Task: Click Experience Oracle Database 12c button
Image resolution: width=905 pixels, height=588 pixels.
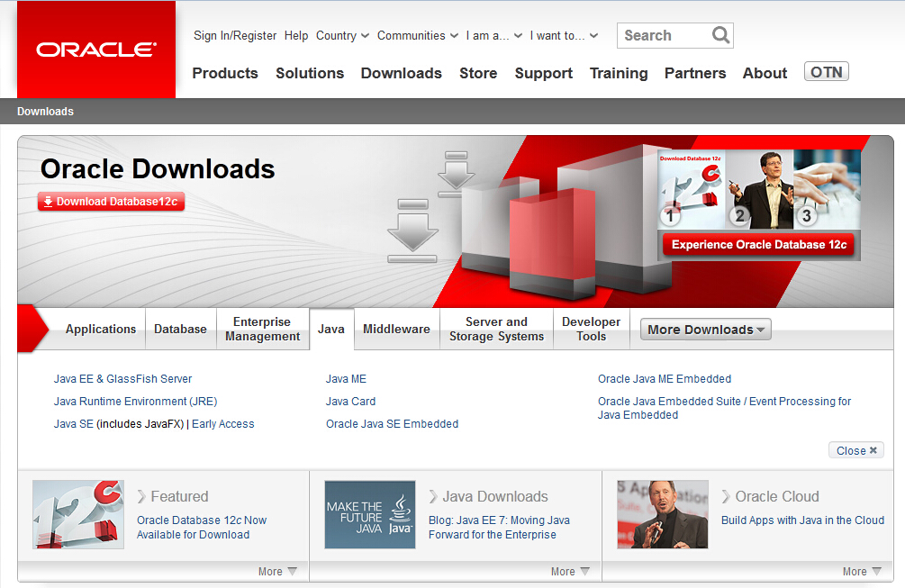Action: pos(758,245)
